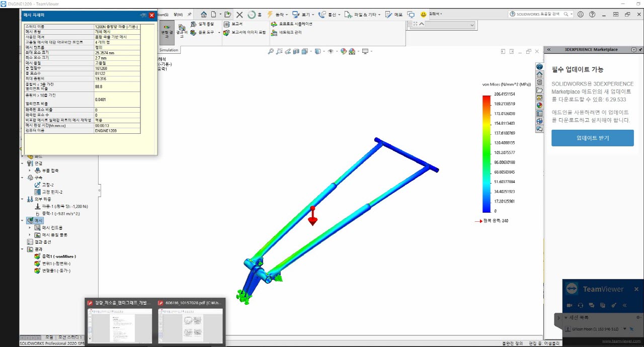
Task: Open 3DEXPERIENCE Marketplace panel settings gear
Action: (x=633, y=50)
